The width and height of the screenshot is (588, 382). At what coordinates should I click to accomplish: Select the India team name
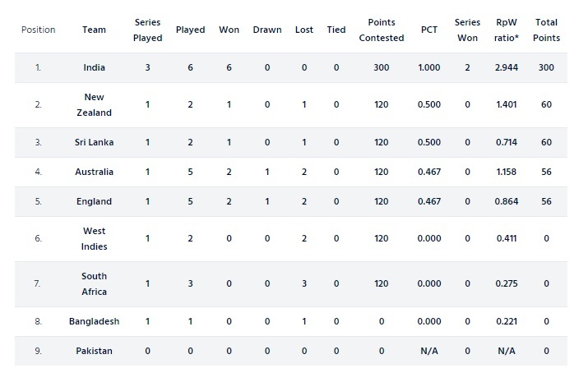(94, 68)
